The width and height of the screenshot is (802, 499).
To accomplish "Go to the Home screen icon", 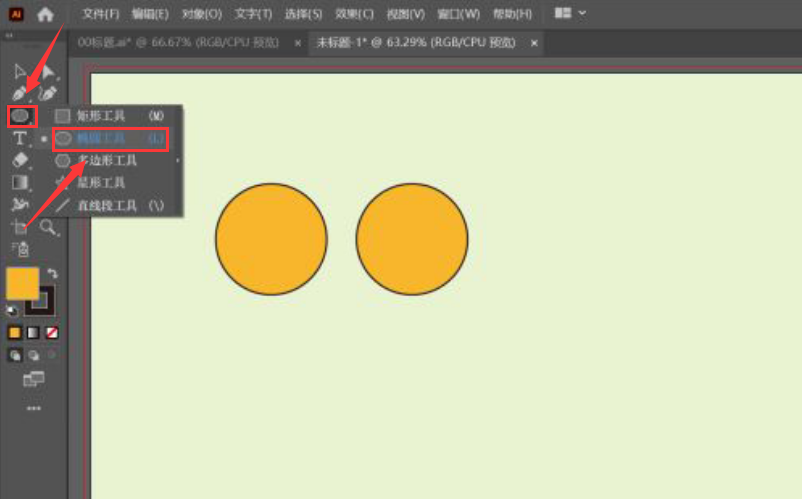I will click(46, 14).
